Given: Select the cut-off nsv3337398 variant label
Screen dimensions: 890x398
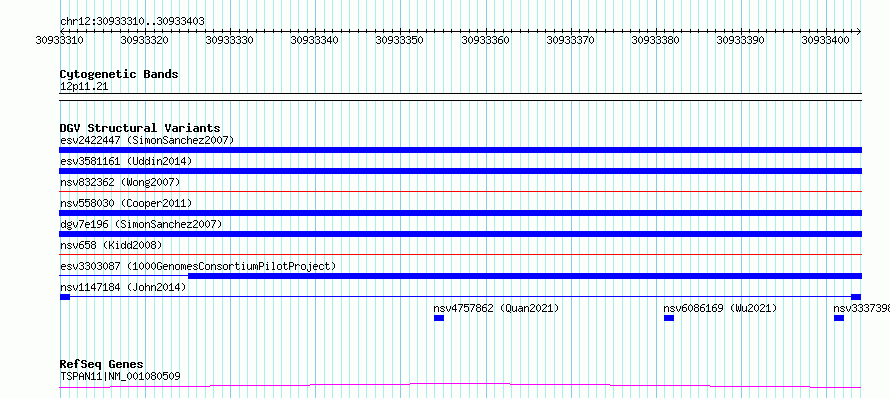Looking at the screenshot, I should click(x=862, y=308).
